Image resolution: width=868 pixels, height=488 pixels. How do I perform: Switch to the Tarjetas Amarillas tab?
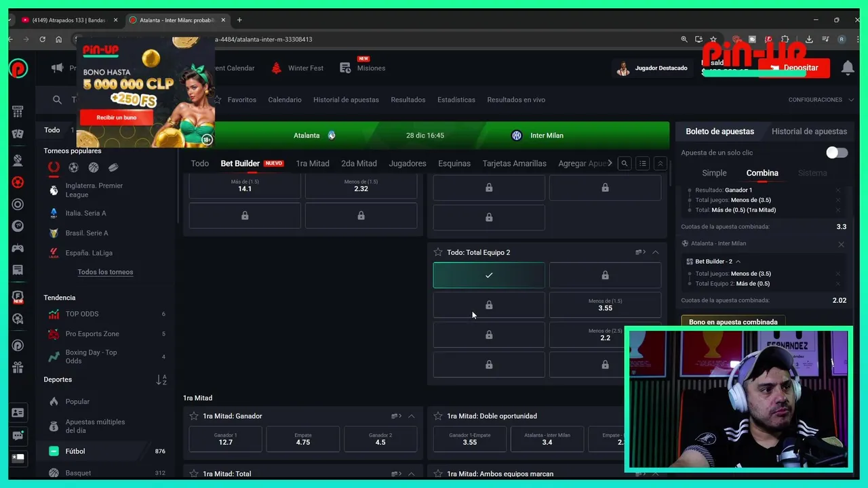click(x=514, y=163)
